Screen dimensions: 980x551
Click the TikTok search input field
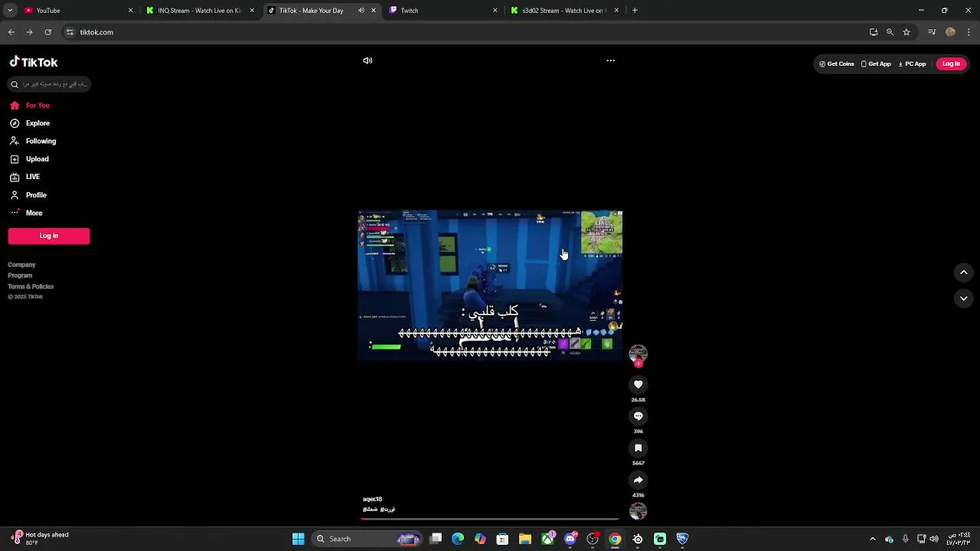pos(50,84)
